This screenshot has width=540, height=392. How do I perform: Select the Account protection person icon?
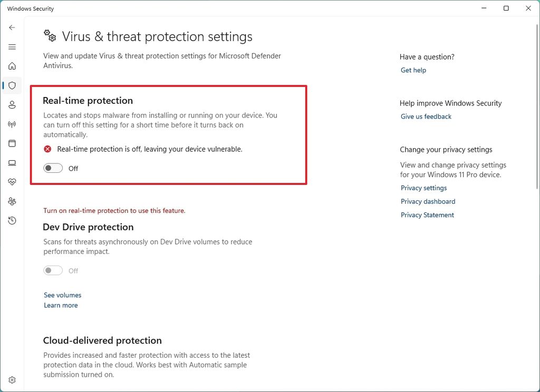12,104
